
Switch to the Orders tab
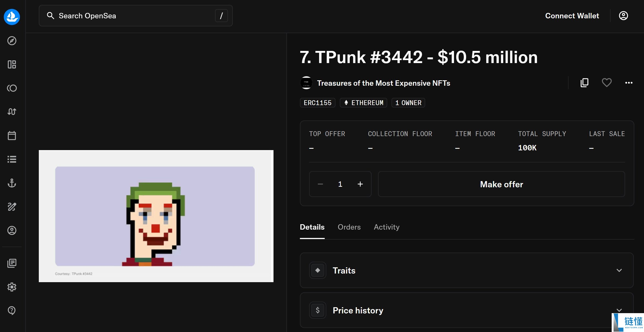349,227
